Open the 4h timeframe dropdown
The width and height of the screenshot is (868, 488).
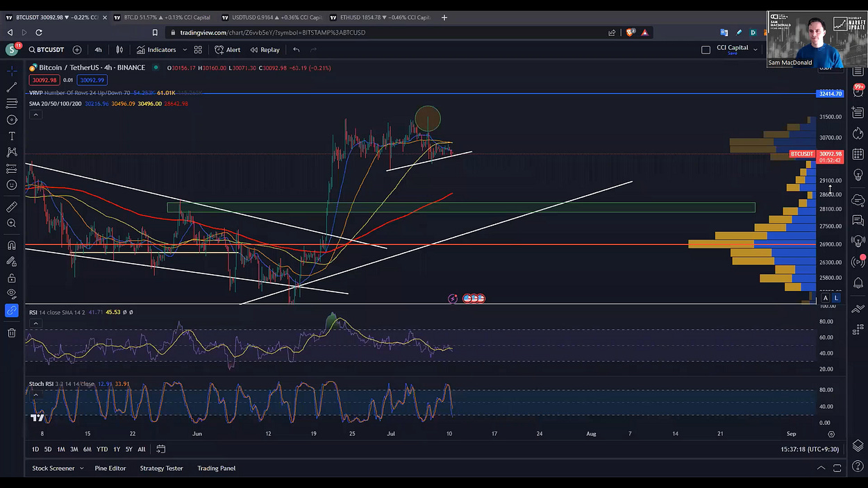[x=98, y=49]
